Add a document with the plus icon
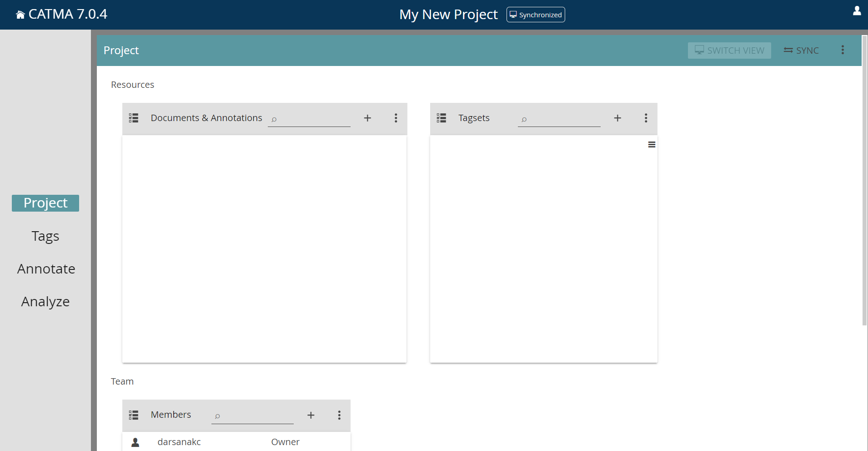The height and width of the screenshot is (451, 868). pyautogui.click(x=367, y=118)
